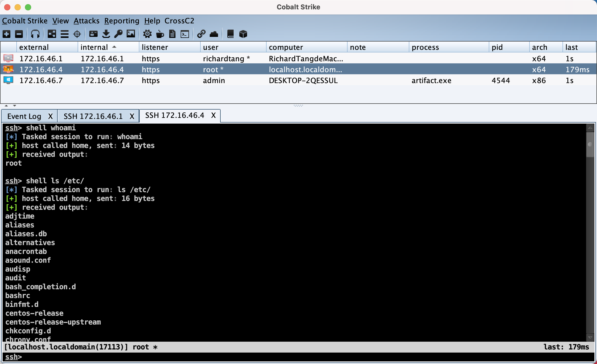Collapse session table using the divider arrow

click(6, 106)
